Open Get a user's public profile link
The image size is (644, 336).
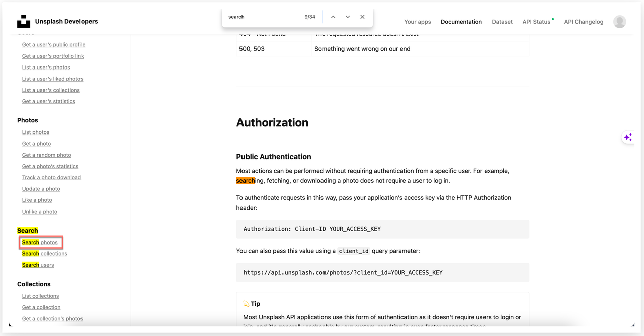(53, 45)
